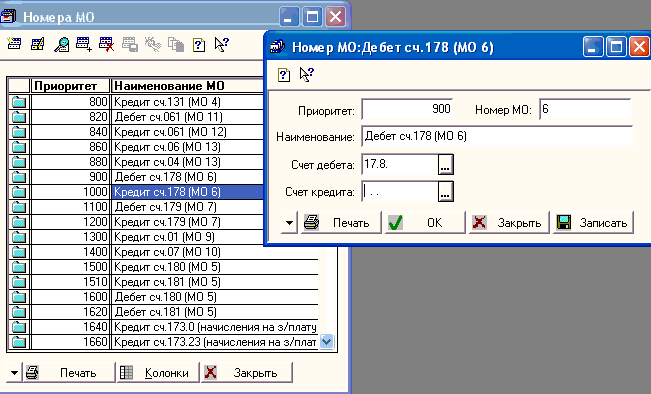Click What's This pointer in the dialog toolbar
651x394 pixels.
pos(306,75)
